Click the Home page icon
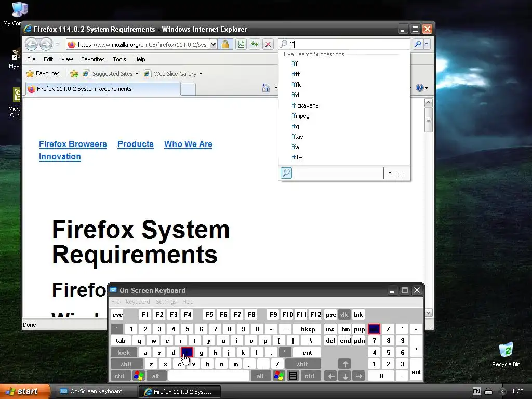532x399 pixels. point(266,88)
